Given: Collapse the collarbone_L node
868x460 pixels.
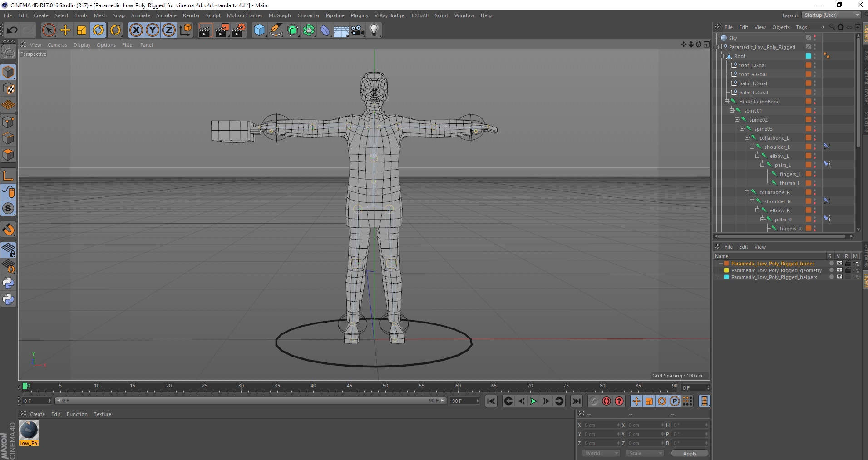Looking at the screenshot, I should [x=747, y=138].
